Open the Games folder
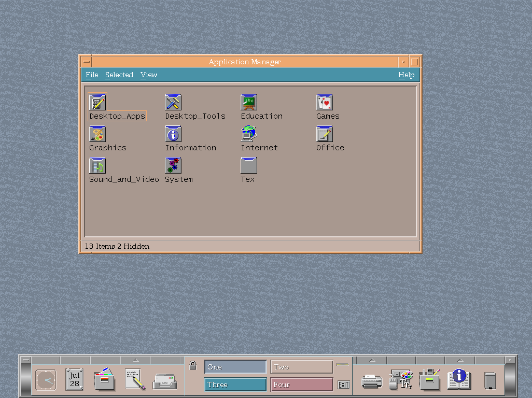532x398 pixels. point(324,102)
